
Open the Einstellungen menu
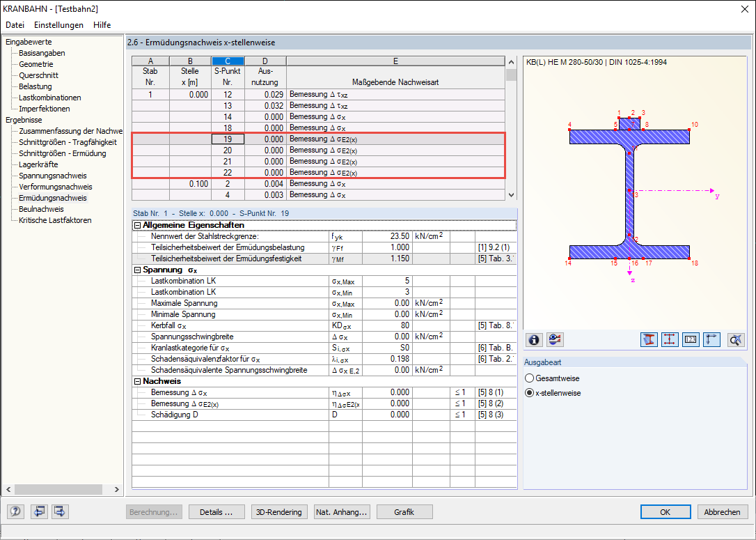pos(58,24)
